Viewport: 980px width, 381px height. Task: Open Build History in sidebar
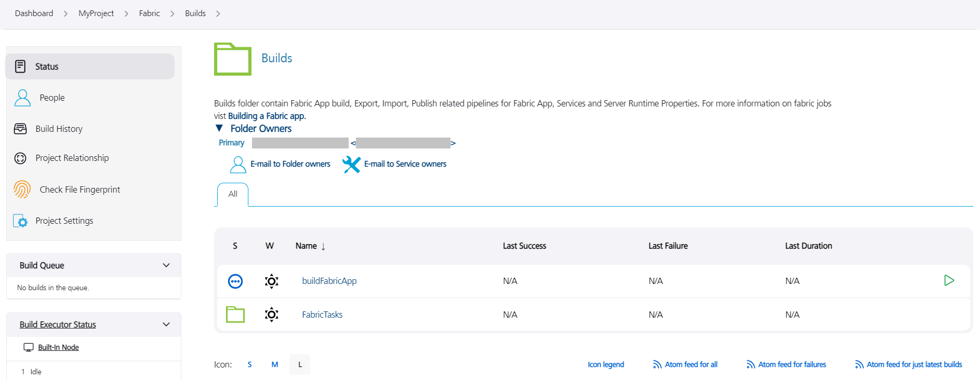[59, 129]
